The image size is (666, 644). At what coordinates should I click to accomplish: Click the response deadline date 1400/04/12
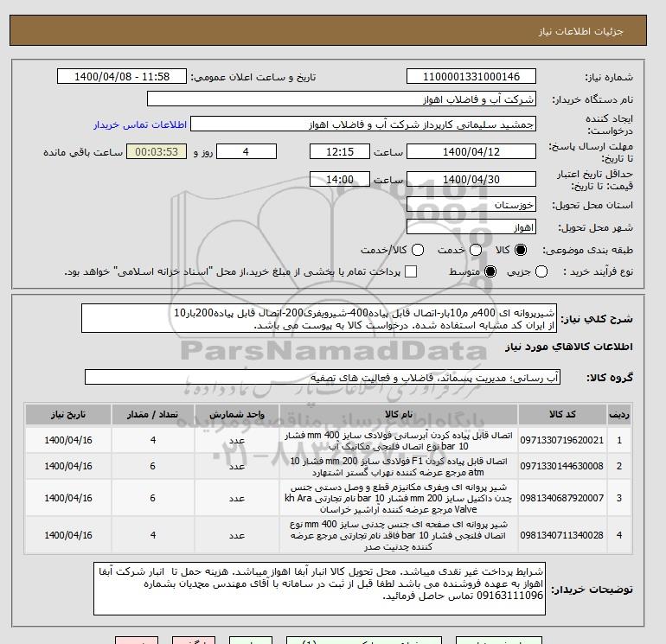tap(471, 151)
